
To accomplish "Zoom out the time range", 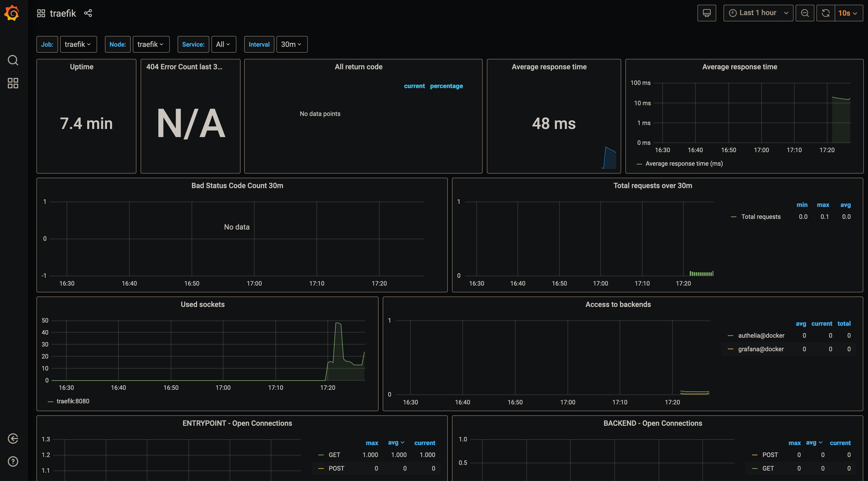I will [805, 13].
